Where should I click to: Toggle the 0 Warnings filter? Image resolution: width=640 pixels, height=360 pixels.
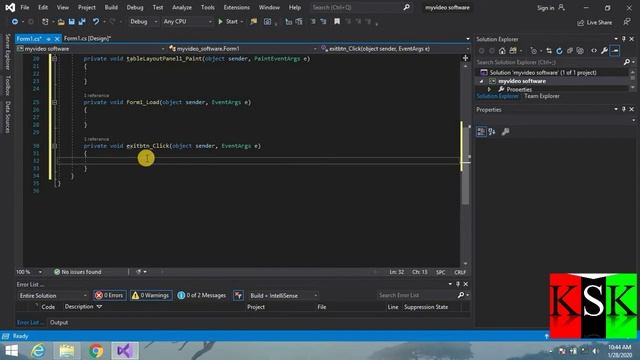151,295
